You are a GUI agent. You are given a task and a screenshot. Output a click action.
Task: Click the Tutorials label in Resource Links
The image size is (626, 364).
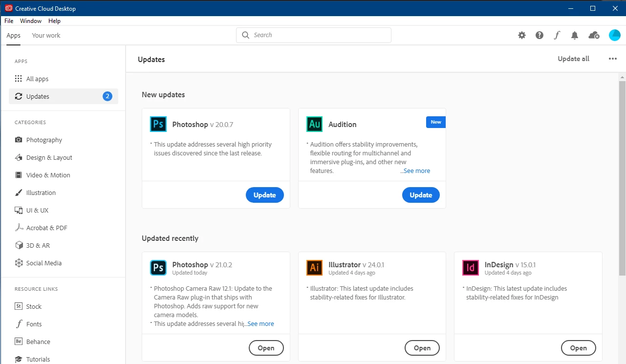38,359
